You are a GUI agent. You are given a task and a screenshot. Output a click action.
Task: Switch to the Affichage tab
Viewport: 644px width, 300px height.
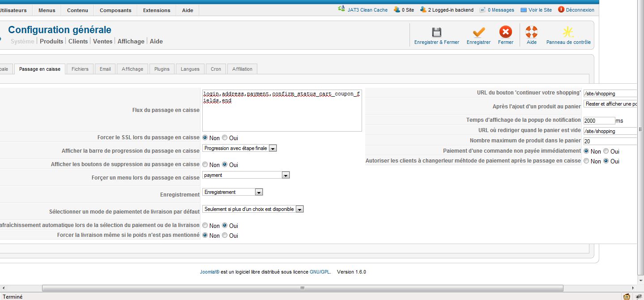pyautogui.click(x=132, y=69)
